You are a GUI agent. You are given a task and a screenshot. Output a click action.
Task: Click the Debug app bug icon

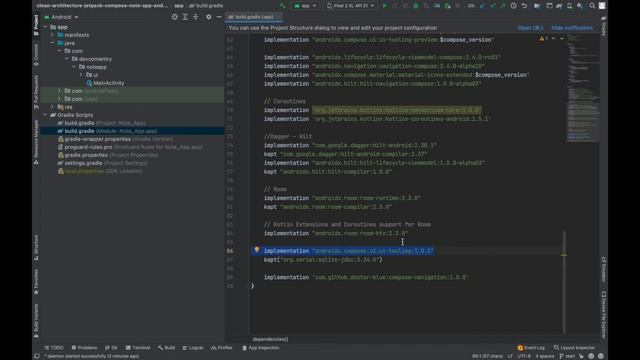(416, 6)
